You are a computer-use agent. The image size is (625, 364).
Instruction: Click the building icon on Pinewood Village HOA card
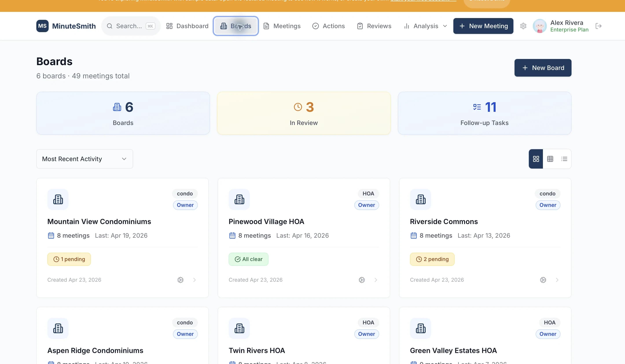pyautogui.click(x=239, y=199)
